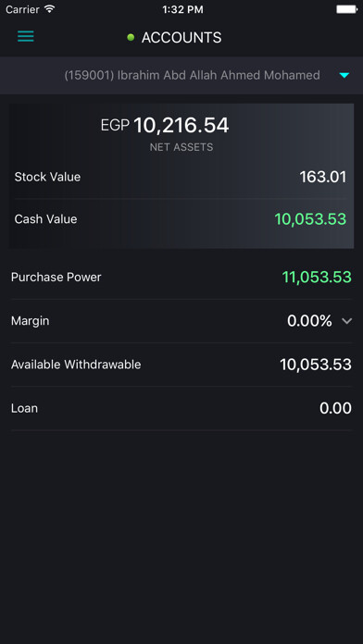
Task: Expand the account selector cyan arrow
Action: (344, 76)
